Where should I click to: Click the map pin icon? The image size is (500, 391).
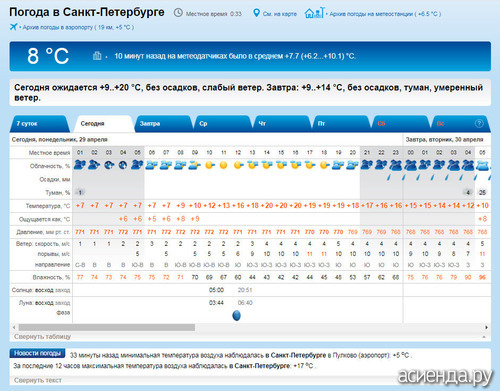point(256,13)
